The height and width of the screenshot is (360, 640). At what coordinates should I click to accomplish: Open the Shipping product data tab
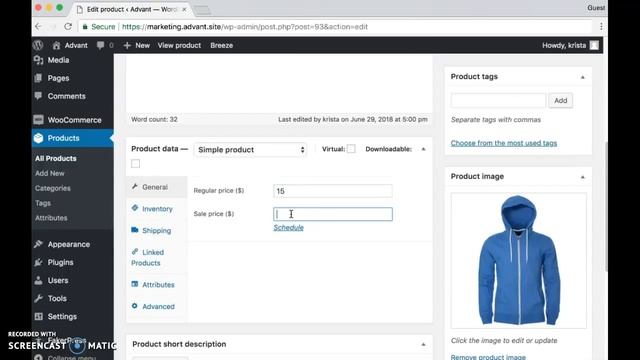(157, 230)
